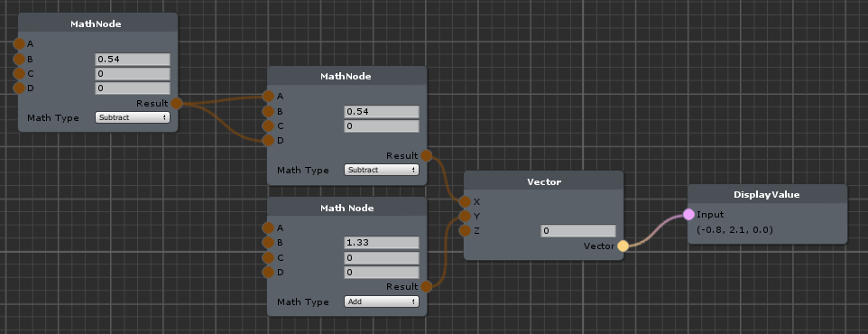The width and height of the screenshot is (868, 334).
Task: Click the C field on the middle MathNode
Action: pyautogui.click(x=382, y=125)
